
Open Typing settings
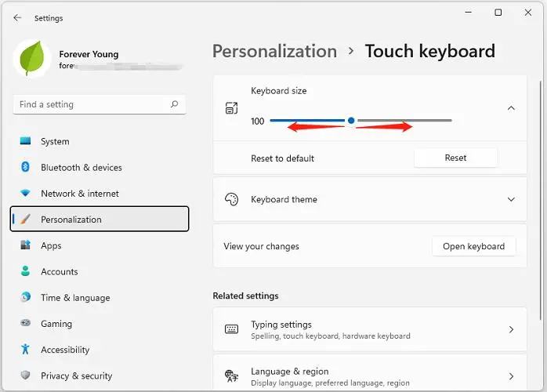pyautogui.click(x=370, y=329)
